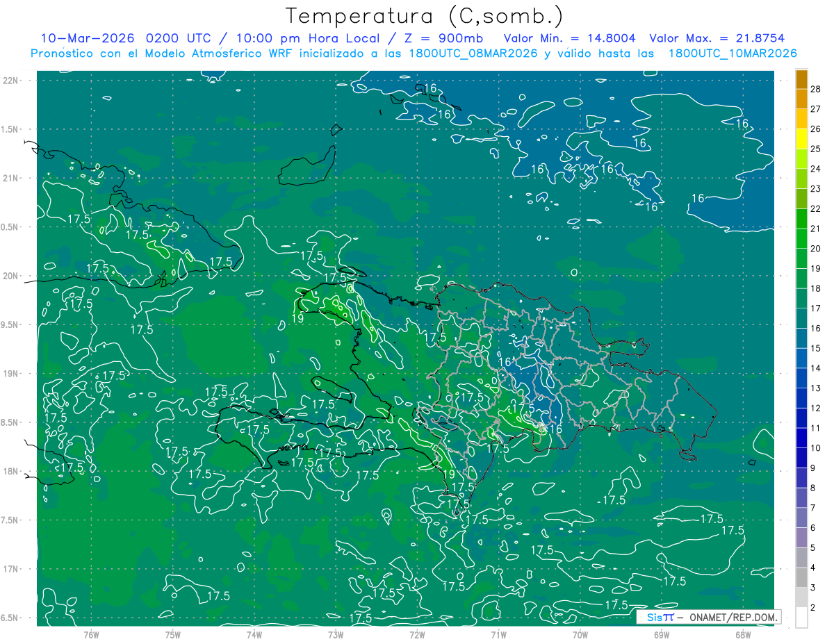Click the '75W' longitude axis label
The image size is (834, 644).
click(173, 634)
